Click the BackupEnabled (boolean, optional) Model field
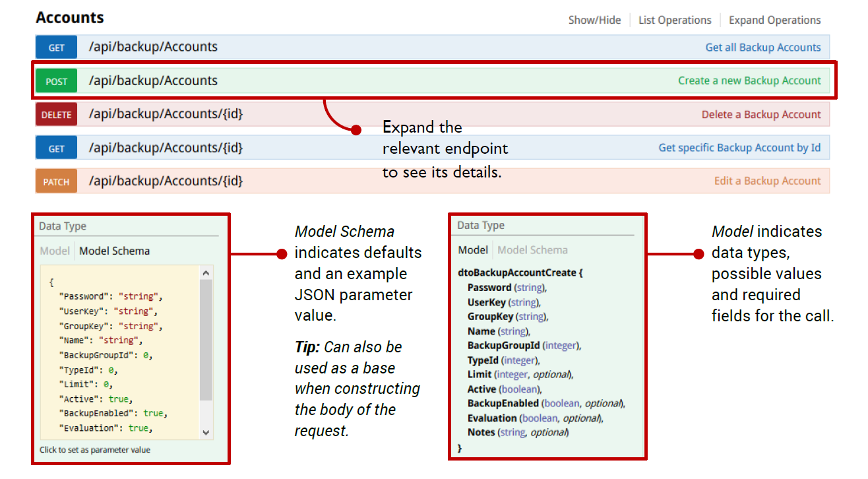The height and width of the screenshot is (479, 868). click(x=546, y=403)
